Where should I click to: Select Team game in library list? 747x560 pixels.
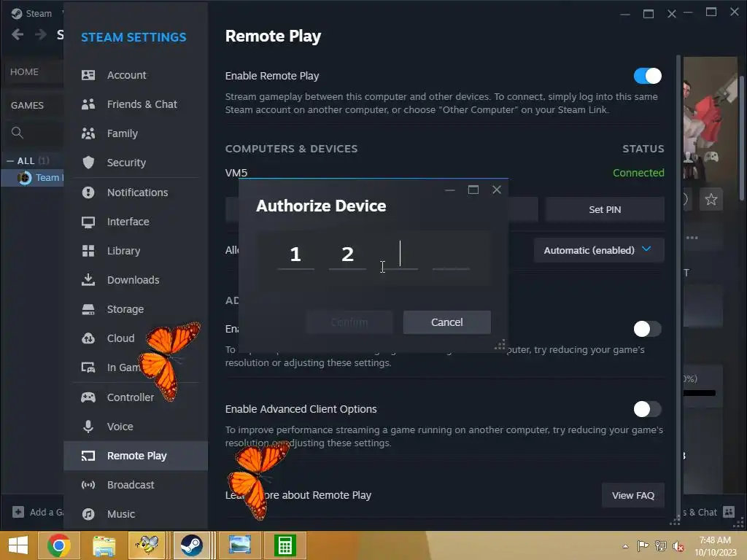tap(32, 178)
